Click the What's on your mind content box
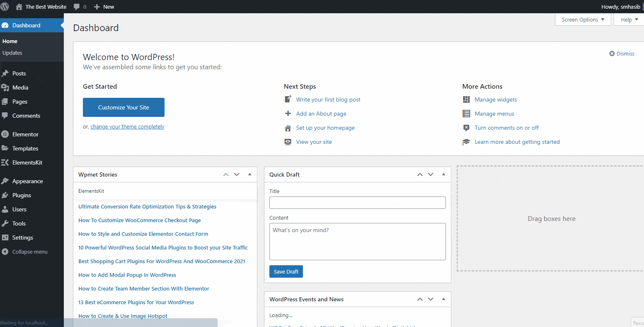The image size is (644, 327). (358, 242)
